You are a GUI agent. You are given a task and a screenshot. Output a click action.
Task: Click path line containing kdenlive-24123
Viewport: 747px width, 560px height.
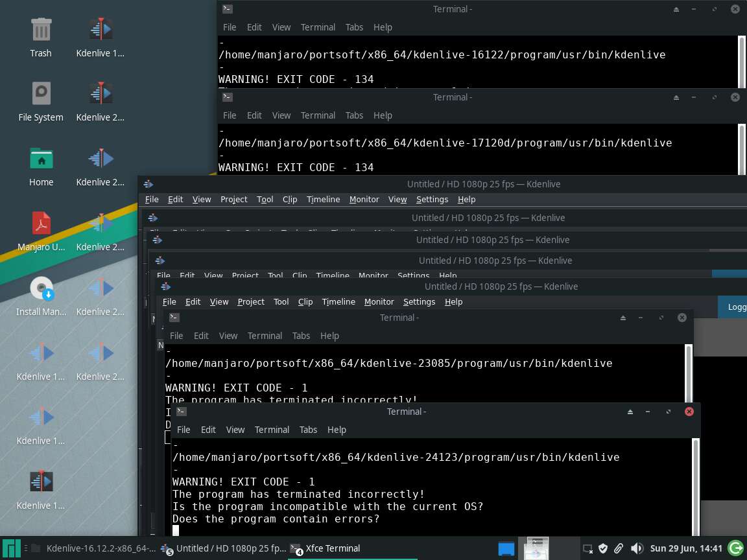tap(396, 457)
